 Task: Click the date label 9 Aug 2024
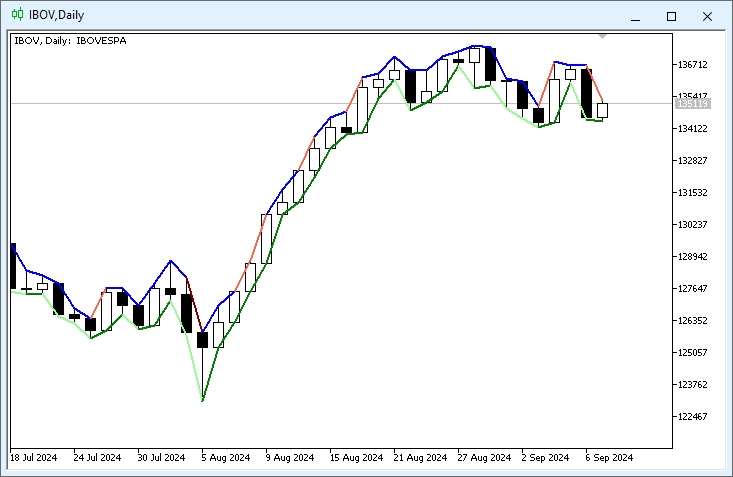pyautogui.click(x=290, y=457)
